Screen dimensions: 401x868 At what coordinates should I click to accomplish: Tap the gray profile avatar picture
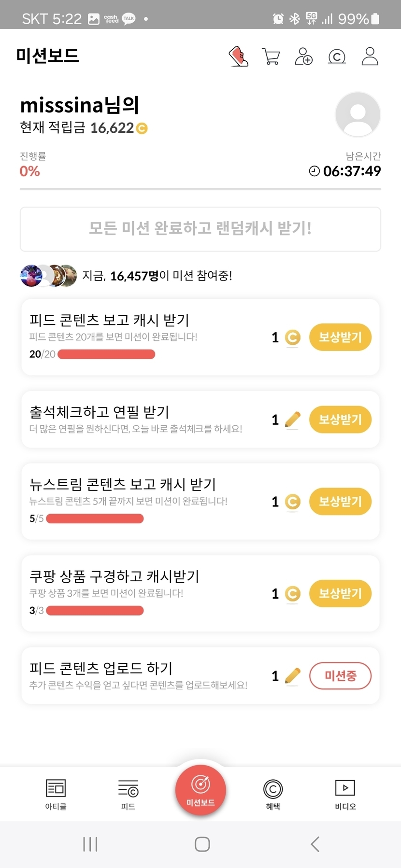[x=358, y=114]
